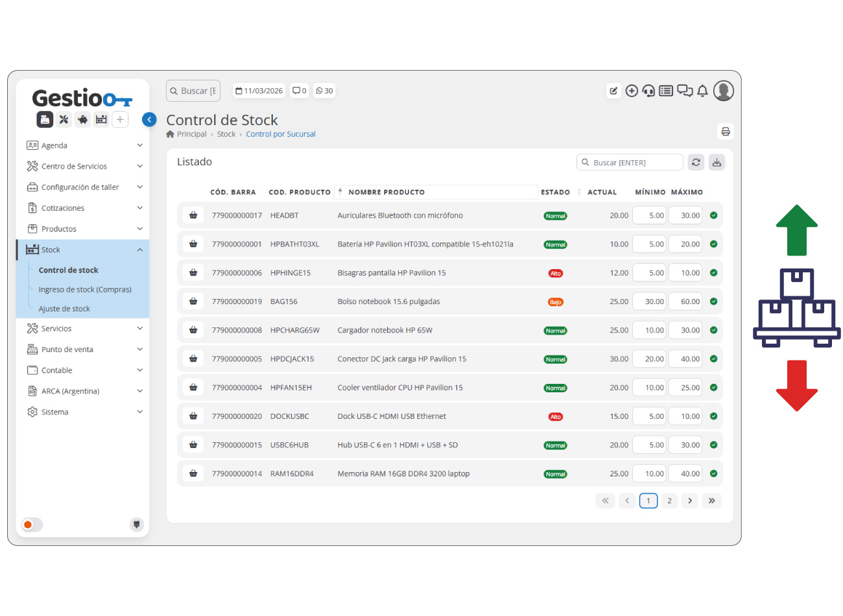Collapse the Stock menu section
This screenshot has height=616, width=843.
pos(84,250)
